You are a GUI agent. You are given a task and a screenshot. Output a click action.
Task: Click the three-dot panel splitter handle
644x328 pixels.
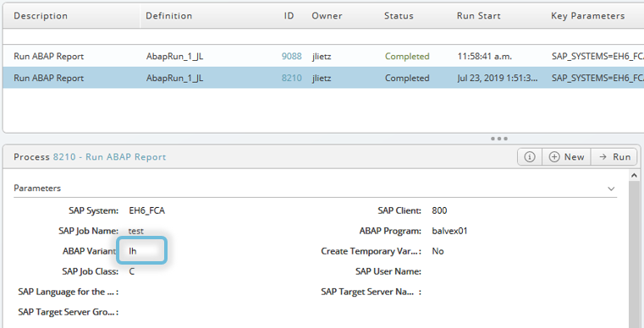[499, 139]
